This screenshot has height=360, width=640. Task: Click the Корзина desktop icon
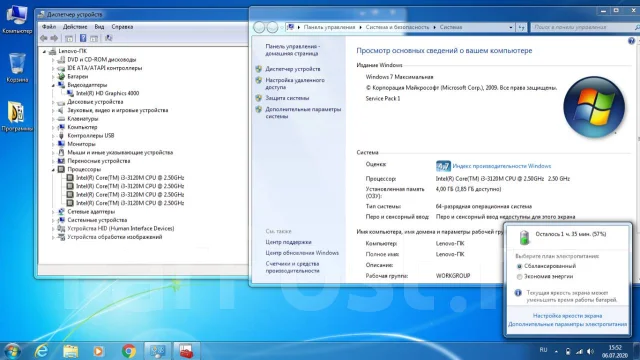pos(17,67)
